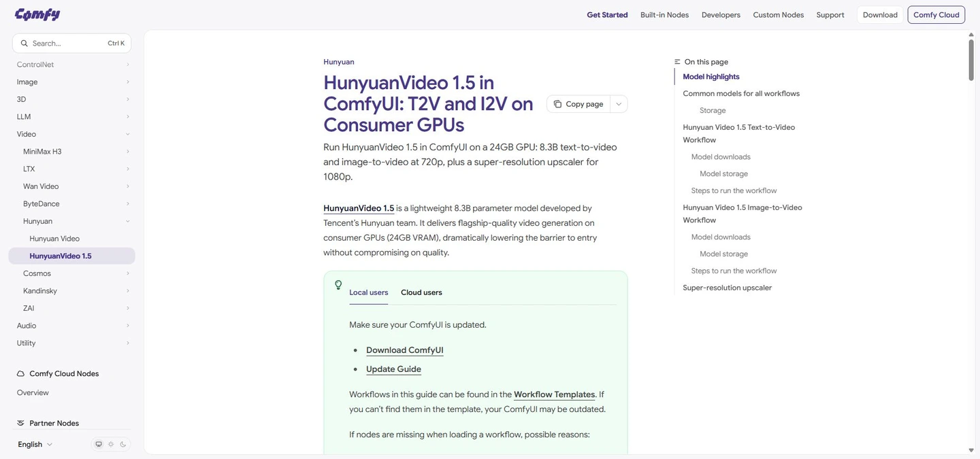Select the Cloud users tab
The height and width of the screenshot is (459, 980).
[x=421, y=293]
